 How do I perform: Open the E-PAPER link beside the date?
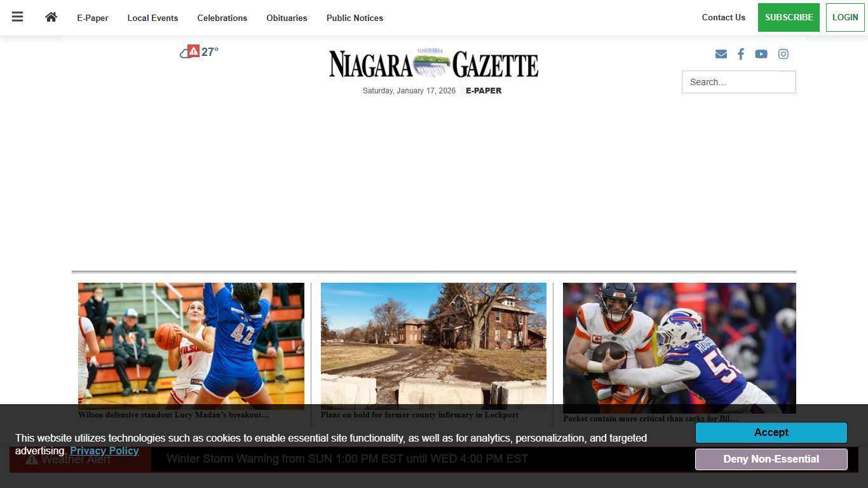(484, 90)
